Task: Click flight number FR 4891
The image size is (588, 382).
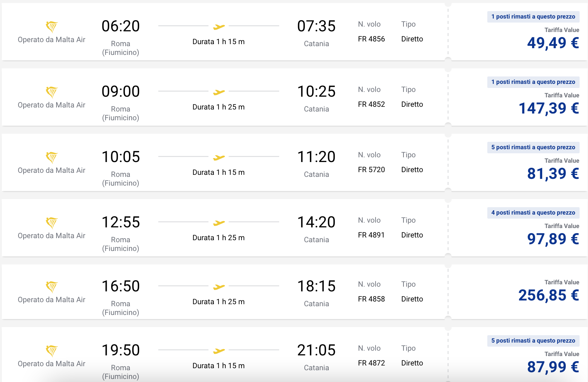Action: (x=371, y=235)
